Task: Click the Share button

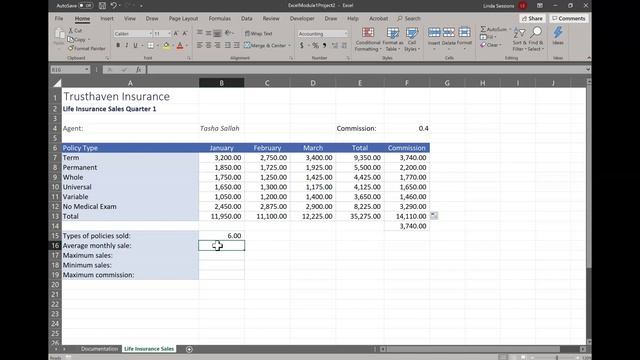Action: click(x=533, y=18)
